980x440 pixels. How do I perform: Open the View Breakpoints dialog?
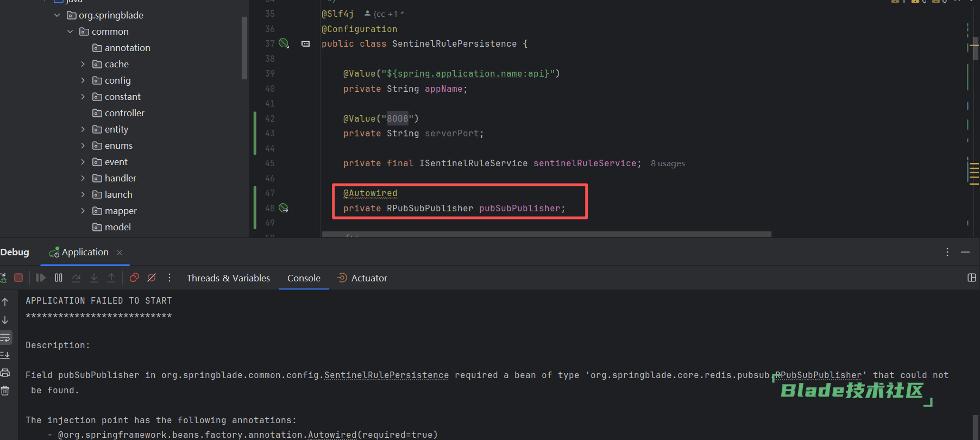point(134,278)
